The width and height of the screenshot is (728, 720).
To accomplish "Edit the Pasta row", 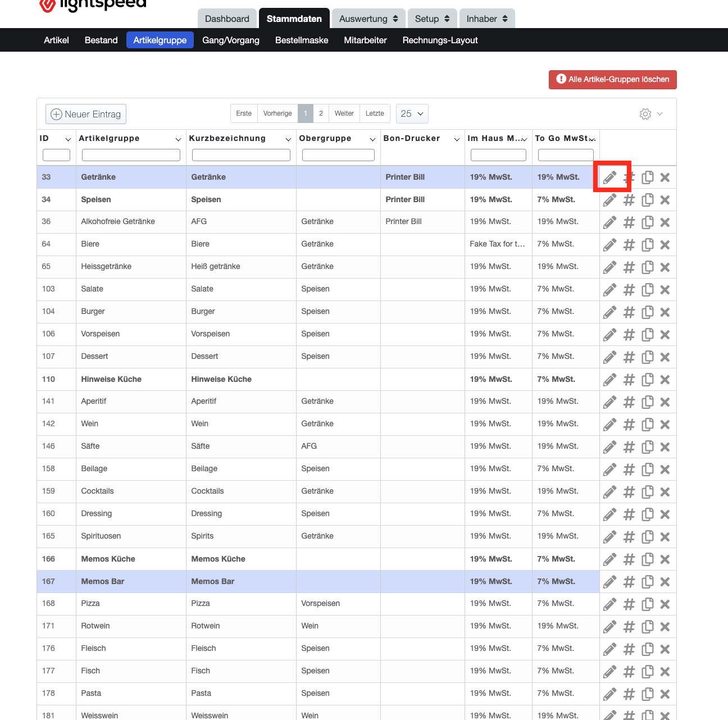I will click(610, 694).
